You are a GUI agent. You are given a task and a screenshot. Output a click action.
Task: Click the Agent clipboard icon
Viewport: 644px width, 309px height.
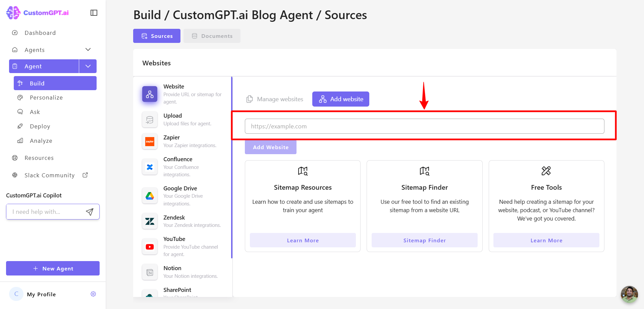15,66
